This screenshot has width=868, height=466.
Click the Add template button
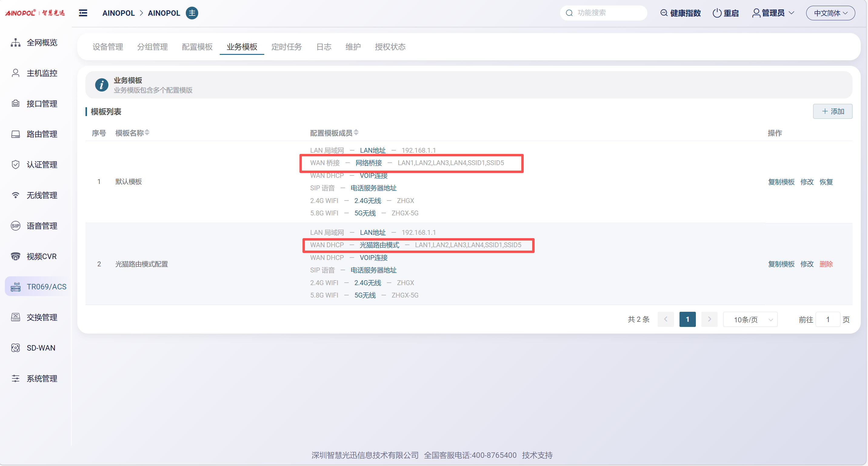click(x=832, y=112)
